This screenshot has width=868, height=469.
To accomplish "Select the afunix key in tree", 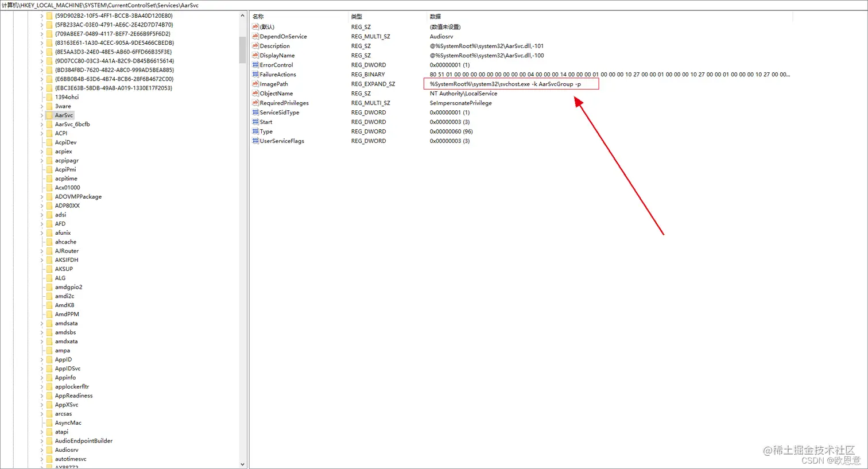I will 63,233.
